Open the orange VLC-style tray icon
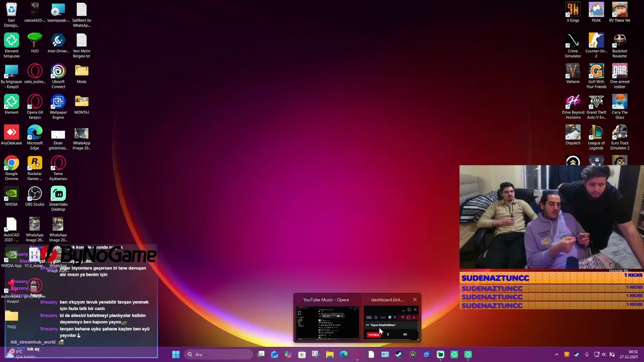This screenshot has width=644, height=362. point(567,354)
